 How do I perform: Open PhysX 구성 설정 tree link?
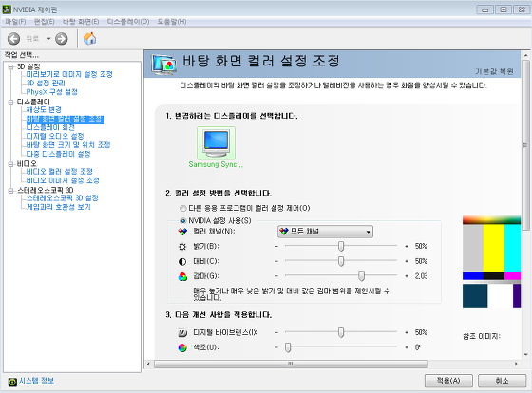pyautogui.click(x=52, y=92)
